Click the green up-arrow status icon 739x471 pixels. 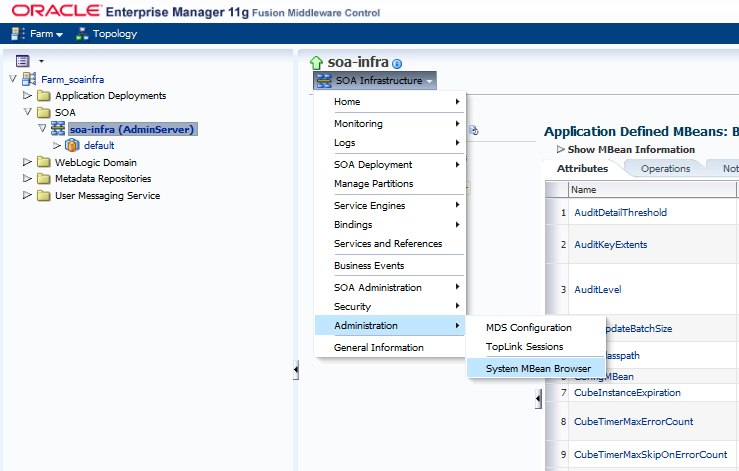click(x=316, y=62)
